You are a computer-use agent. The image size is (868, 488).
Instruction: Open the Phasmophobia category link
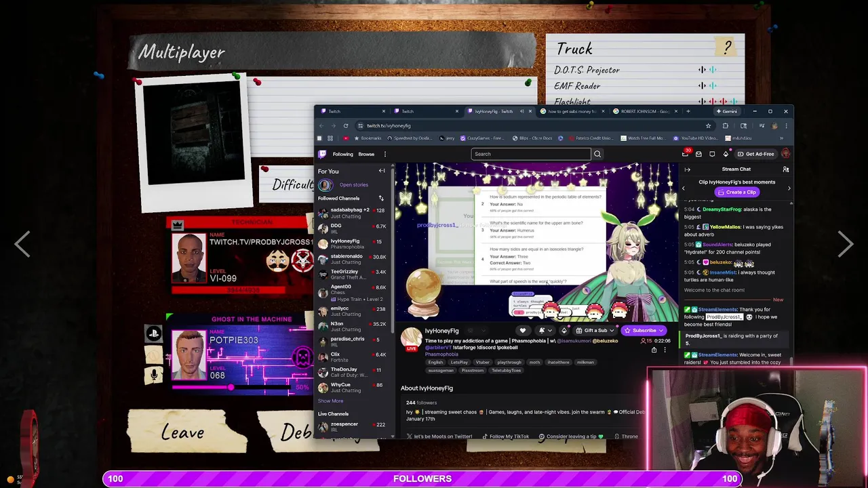[441, 354]
